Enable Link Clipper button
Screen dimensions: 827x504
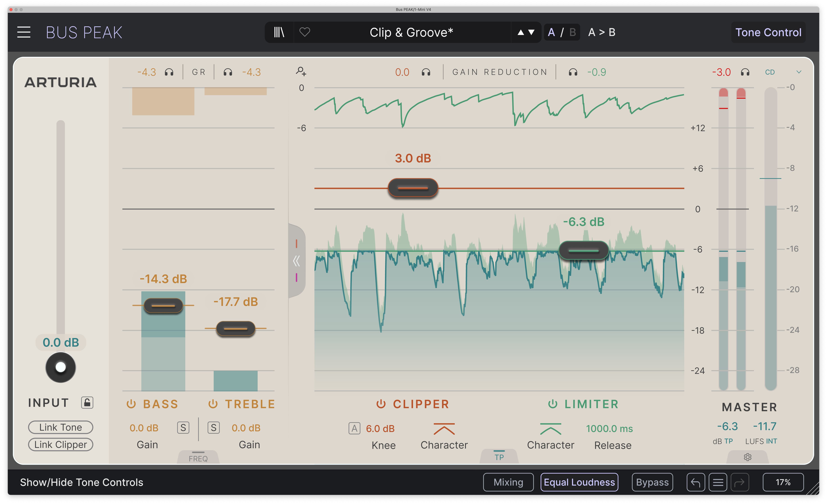point(60,444)
